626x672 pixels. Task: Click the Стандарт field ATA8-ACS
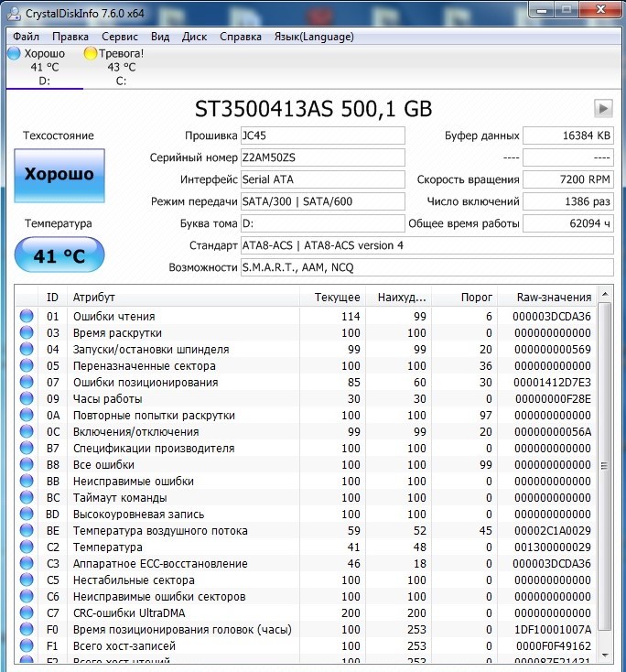coord(427,245)
